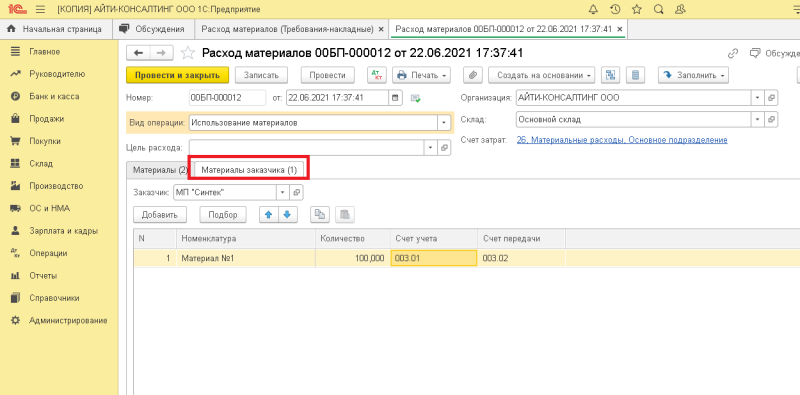Viewport: 800px width, 395px height.
Task: Click Провести button
Action: 328,75
